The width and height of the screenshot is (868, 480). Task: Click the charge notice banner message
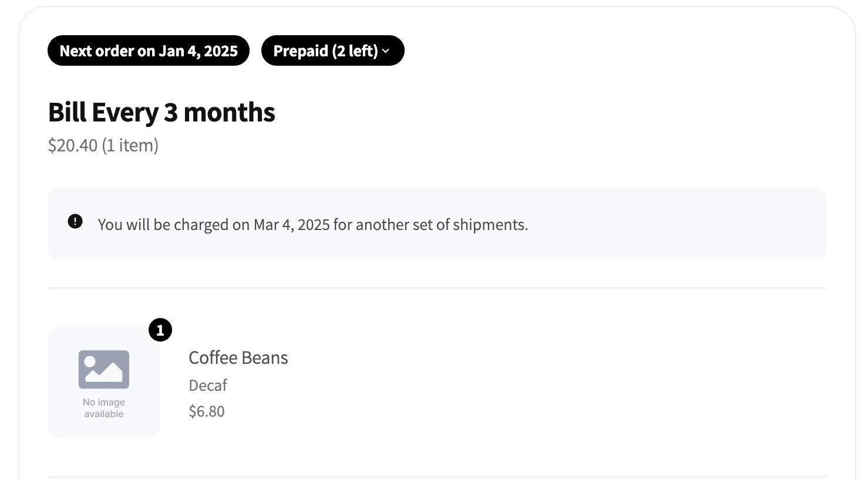click(x=313, y=225)
